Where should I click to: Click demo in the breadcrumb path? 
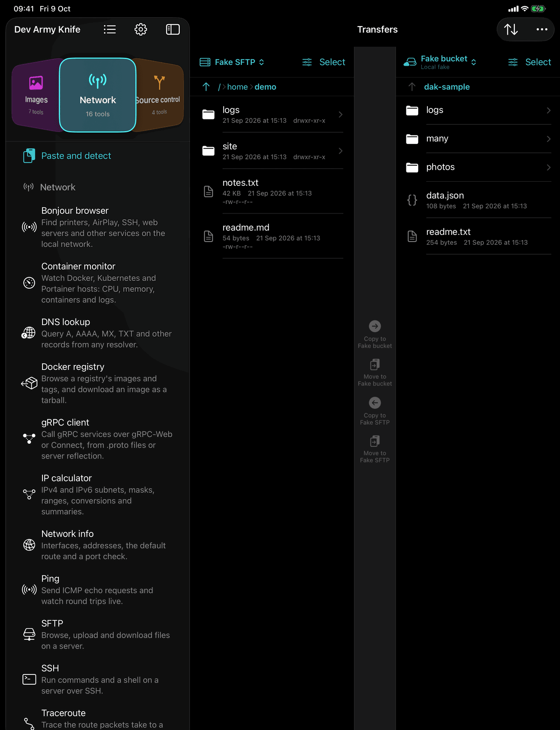point(266,87)
